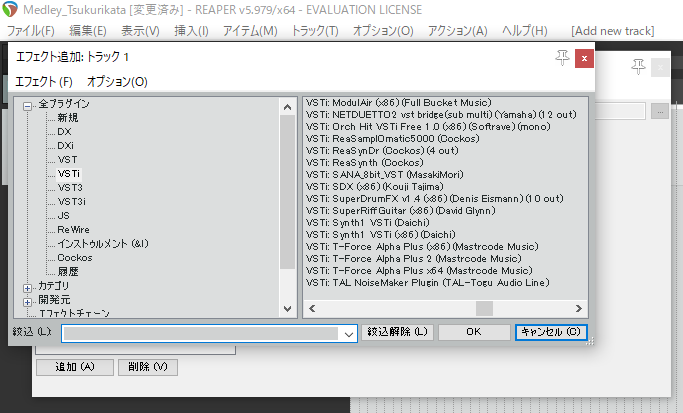Image resolution: width=683 pixels, height=413 pixels.
Task: Click the キャンセル (C) button
Action: coord(551,332)
